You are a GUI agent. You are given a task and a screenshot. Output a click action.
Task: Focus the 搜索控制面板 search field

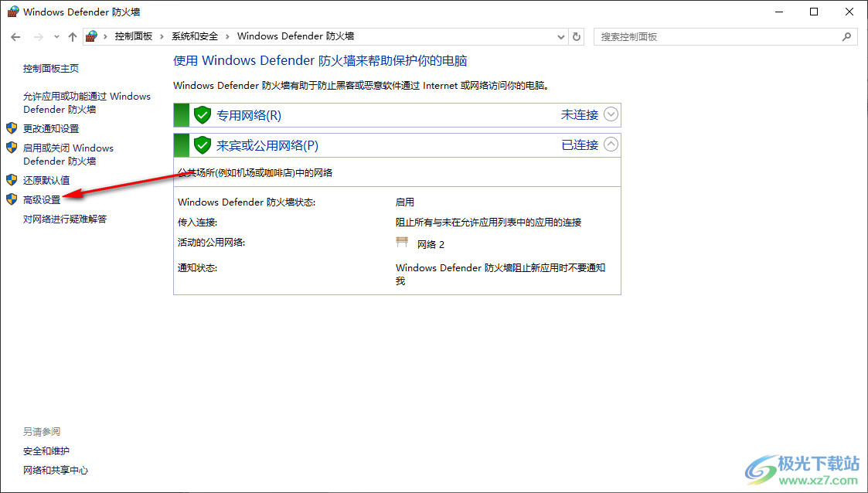[725, 37]
